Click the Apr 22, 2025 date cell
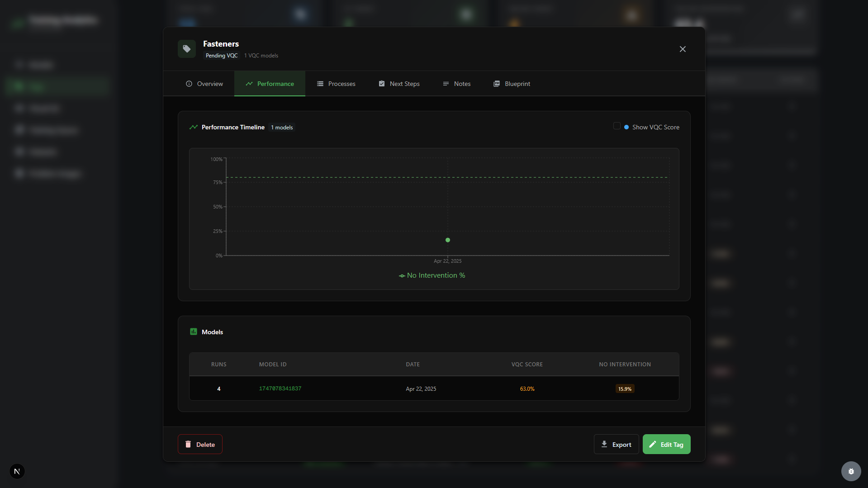Image resolution: width=868 pixels, height=488 pixels. (x=421, y=389)
